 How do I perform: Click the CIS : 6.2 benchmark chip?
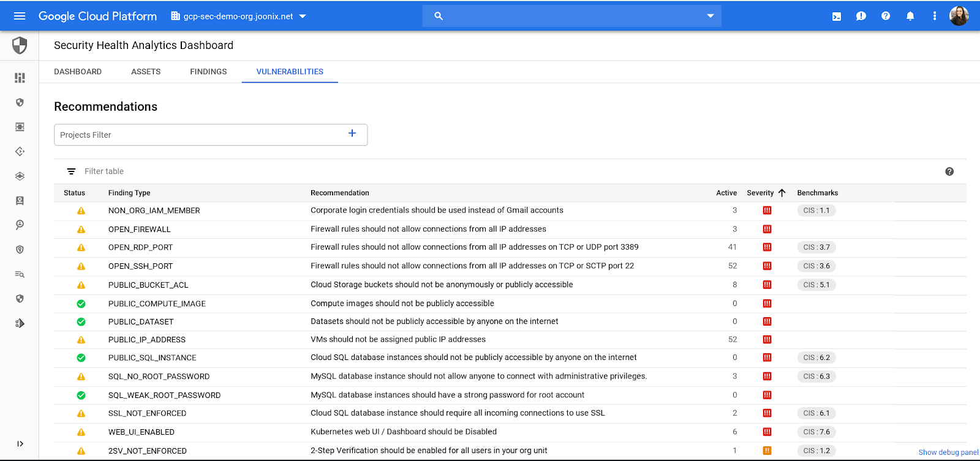[816, 358]
